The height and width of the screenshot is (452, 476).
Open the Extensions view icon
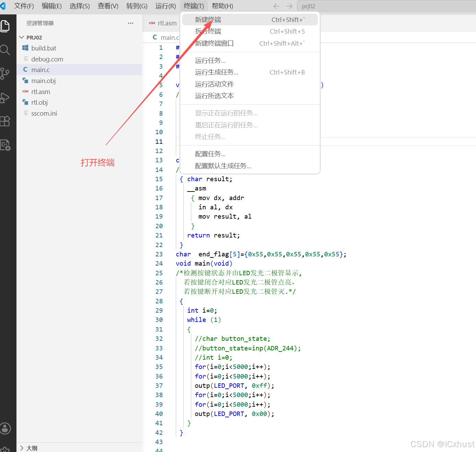[5, 121]
